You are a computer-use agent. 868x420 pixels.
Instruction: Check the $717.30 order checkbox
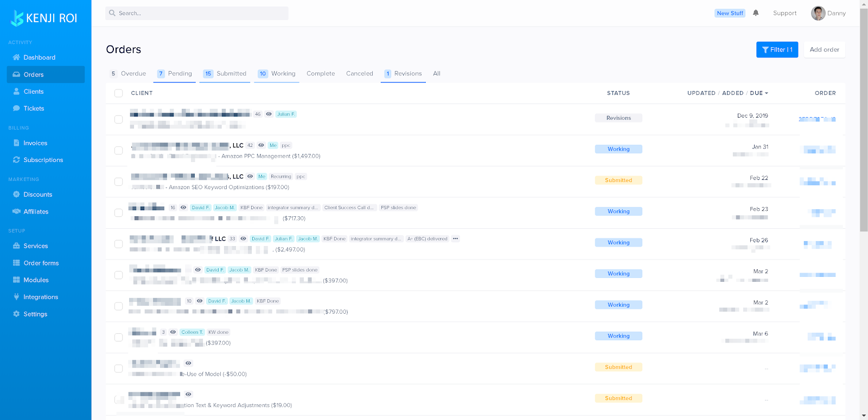click(x=118, y=213)
